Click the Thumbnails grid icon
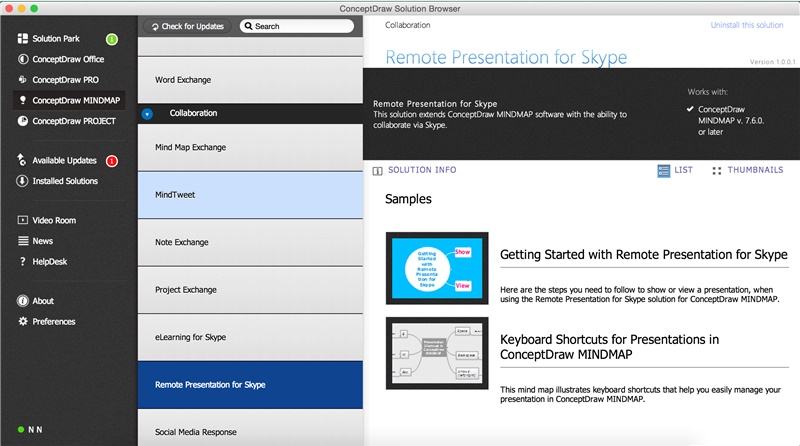Image resolution: width=800 pixels, height=446 pixels. click(717, 171)
